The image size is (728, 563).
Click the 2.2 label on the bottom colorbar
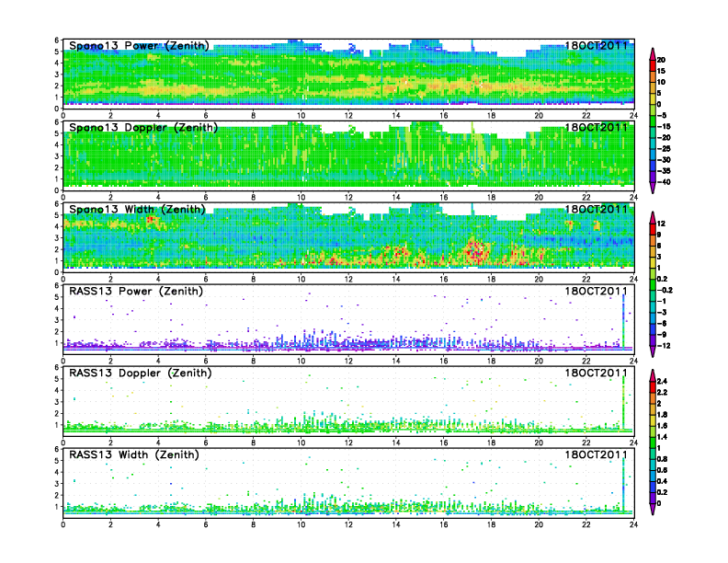662,392
